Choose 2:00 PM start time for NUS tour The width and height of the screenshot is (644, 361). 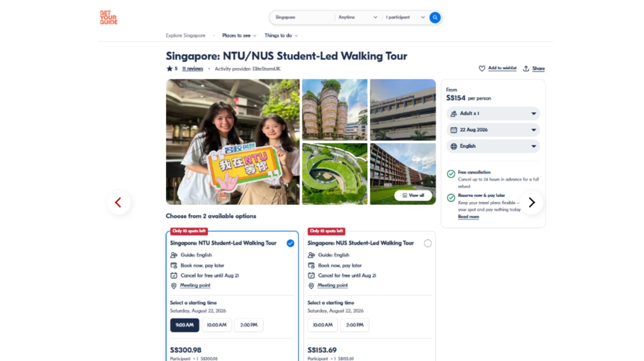point(355,325)
